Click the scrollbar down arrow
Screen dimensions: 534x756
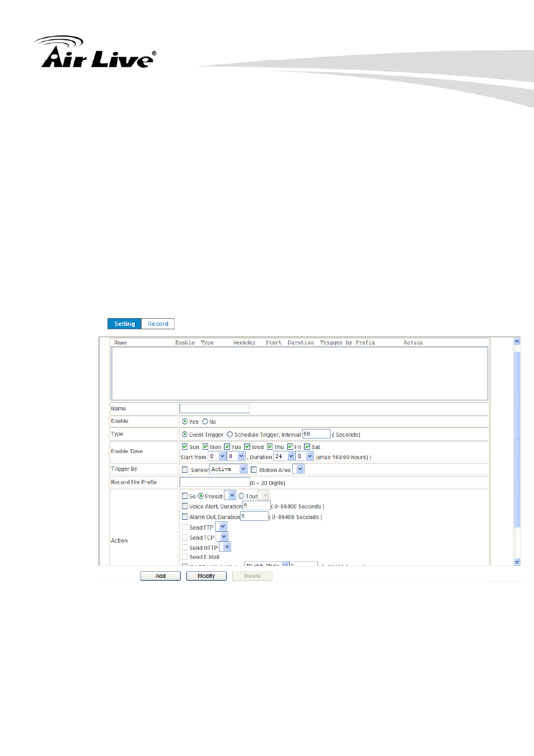(x=517, y=562)
